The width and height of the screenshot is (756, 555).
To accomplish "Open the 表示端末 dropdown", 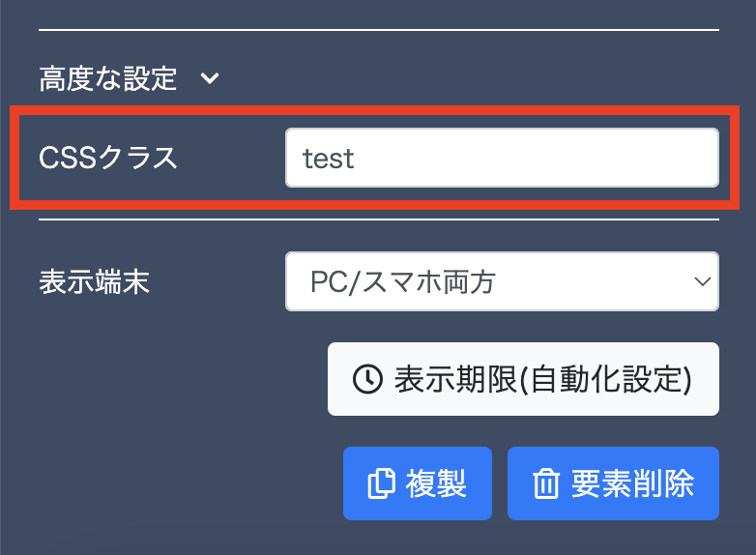I will coord(502,281).
